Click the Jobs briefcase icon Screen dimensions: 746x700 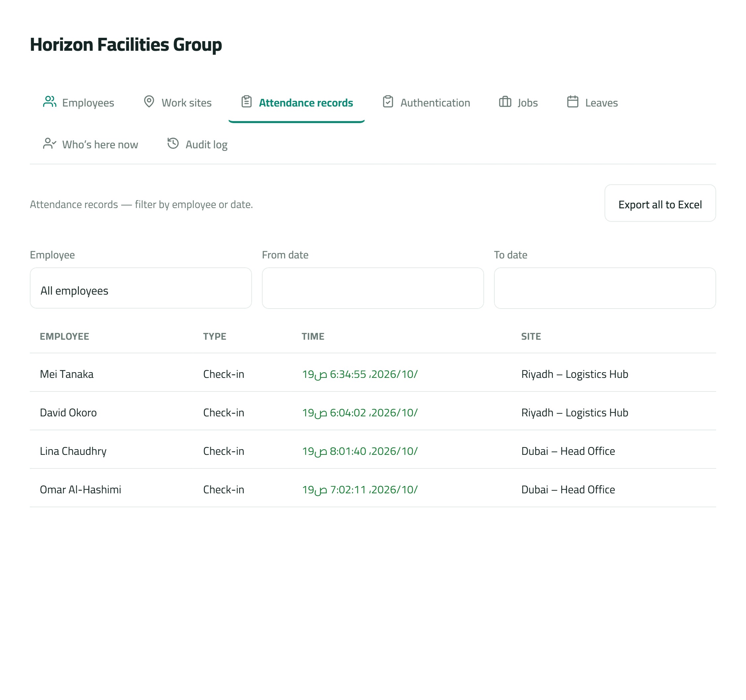(x=505, y=102)
